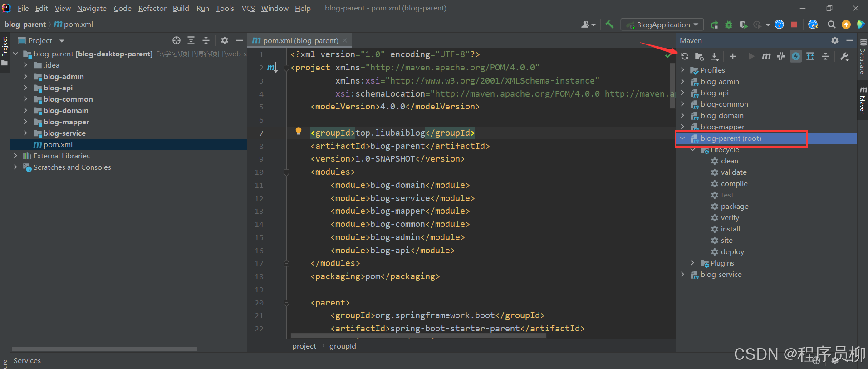
Task: Open the Refactor menu
Action: 152,8
